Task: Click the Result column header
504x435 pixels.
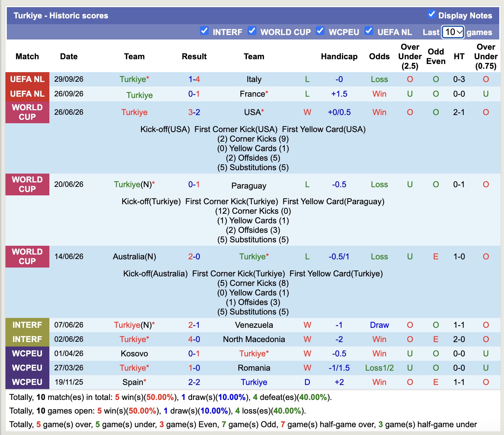Action: coord(194,57)
